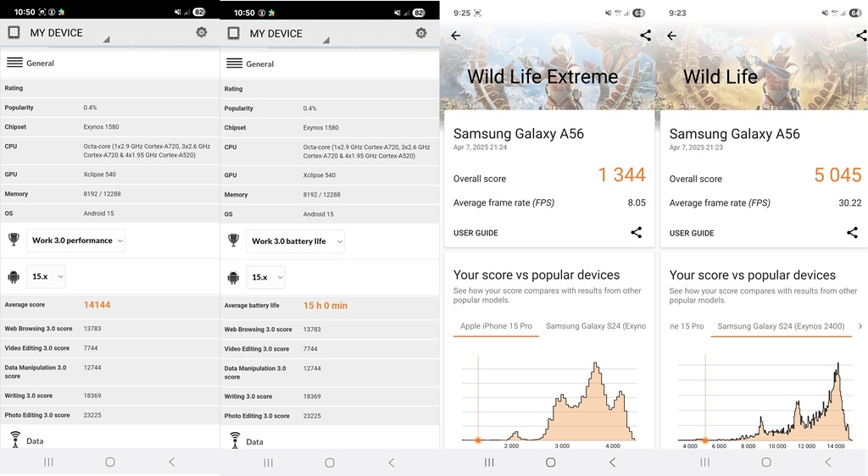Tap Memory value 8192 / 12288 in first panel
868x476 pixels.
click(x=103, y=193)
